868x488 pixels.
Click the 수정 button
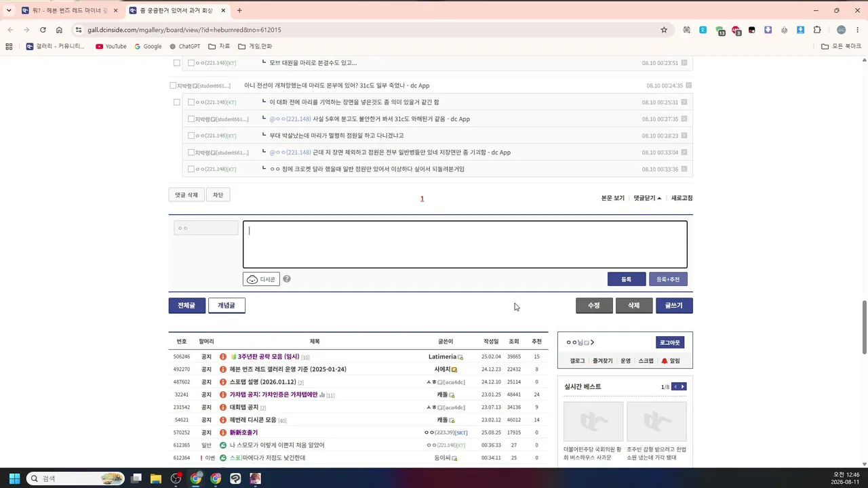click(594, 306)
